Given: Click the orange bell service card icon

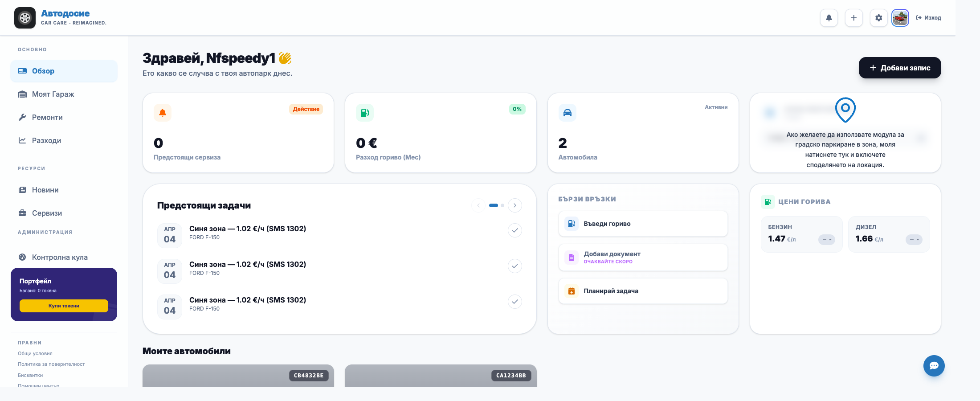Looking at the screenshot, I should click(163, 113).
